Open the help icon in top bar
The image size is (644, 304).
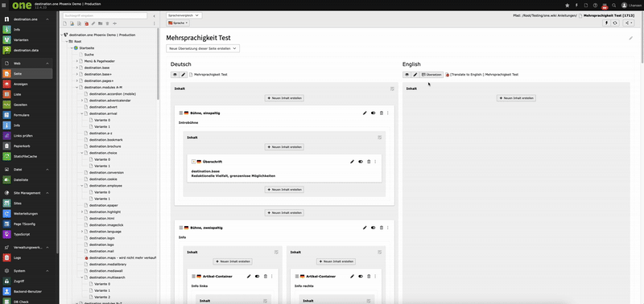pyautogui.click(x=595, y=6)
